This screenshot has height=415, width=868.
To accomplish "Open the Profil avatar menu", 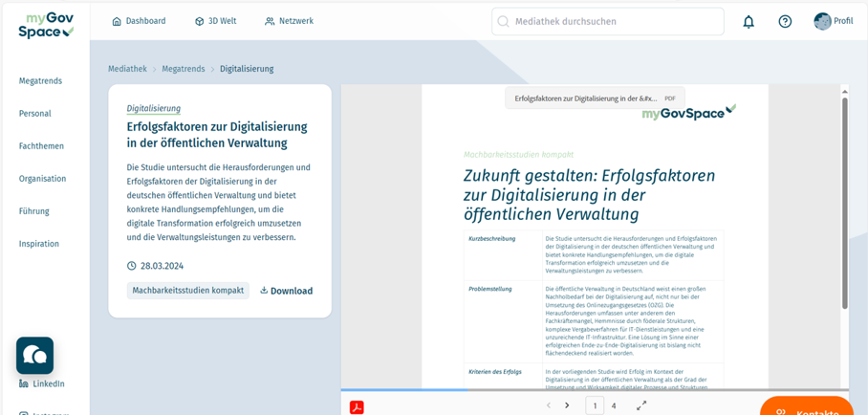I will coord(823,21).
